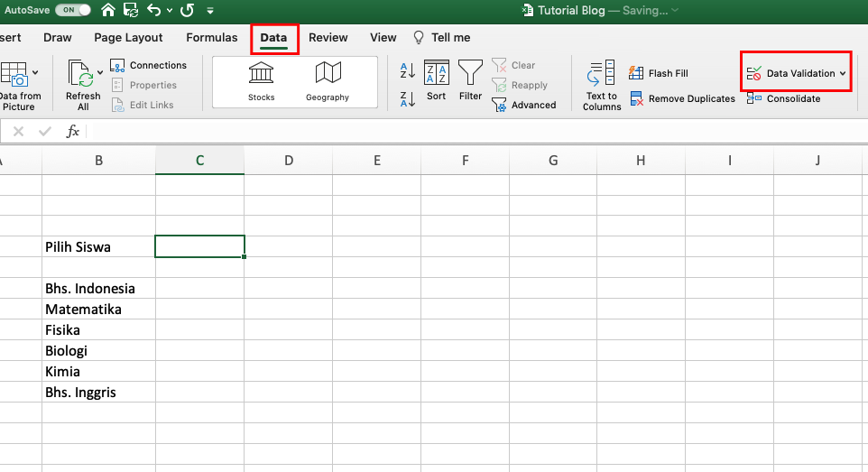Expand the Data from Picture dropdown arrow
Image resolution: width=868 pixels, height=472 pixels.
pos(35,72)
